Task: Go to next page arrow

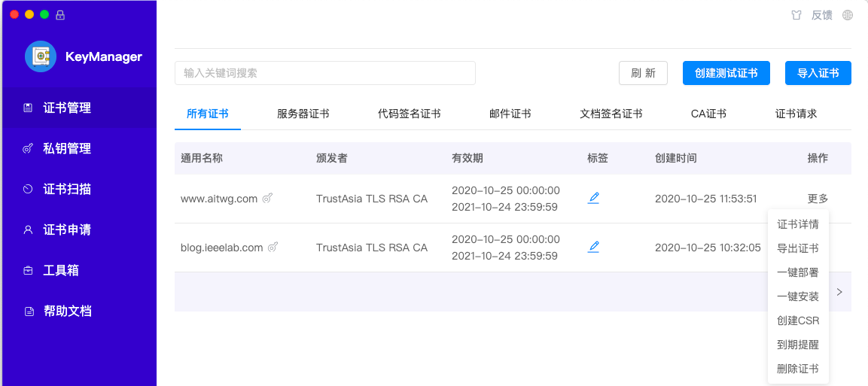Action: (x=839, y=291)
